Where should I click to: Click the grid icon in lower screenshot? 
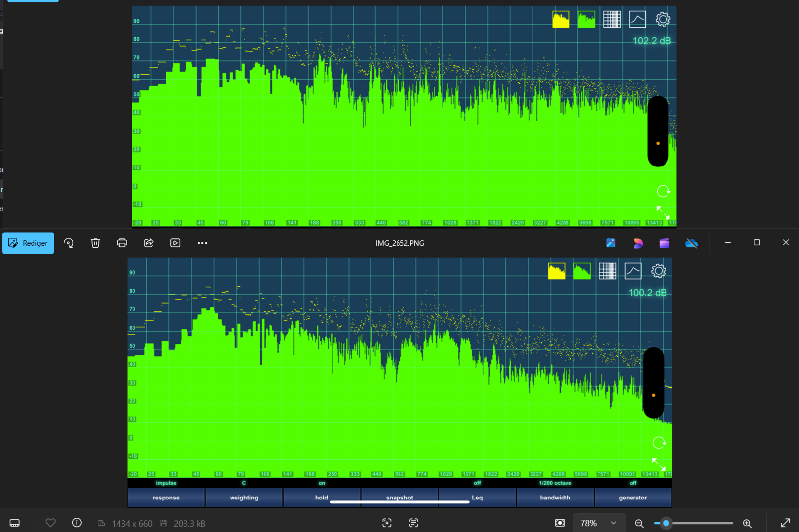tap(608, 271)
